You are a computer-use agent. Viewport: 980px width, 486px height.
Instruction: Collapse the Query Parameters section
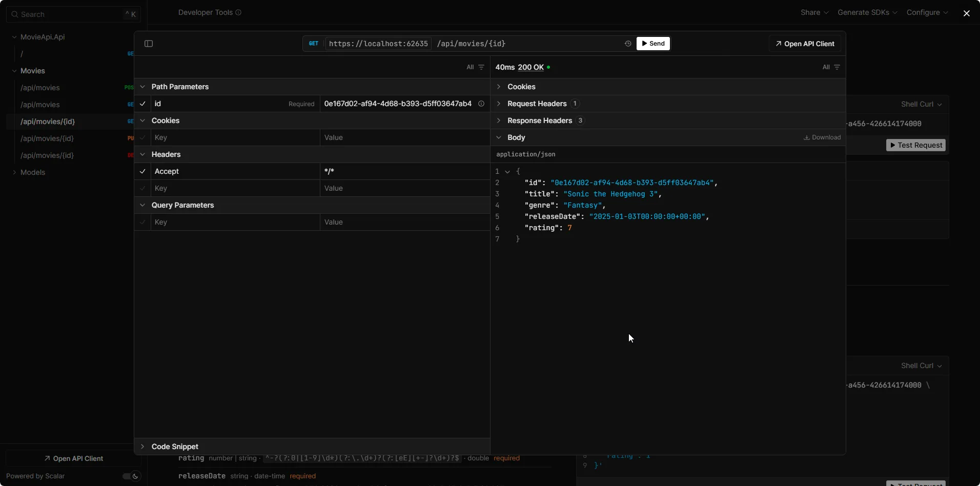click(142, 205)
